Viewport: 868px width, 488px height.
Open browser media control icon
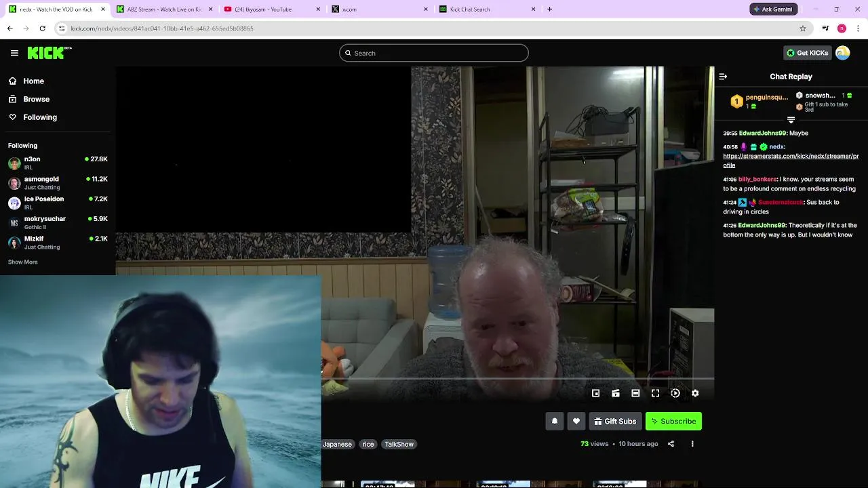(825, 28)
